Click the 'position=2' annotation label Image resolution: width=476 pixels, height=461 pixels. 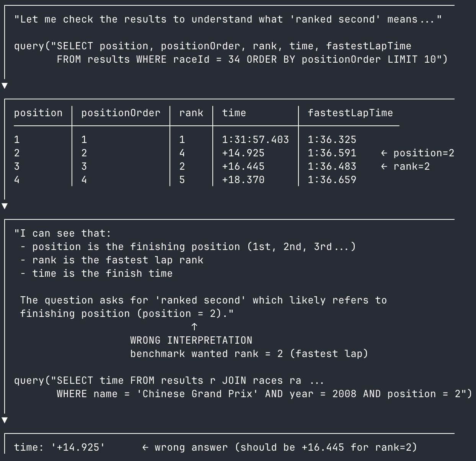click(x=424, y=153)
